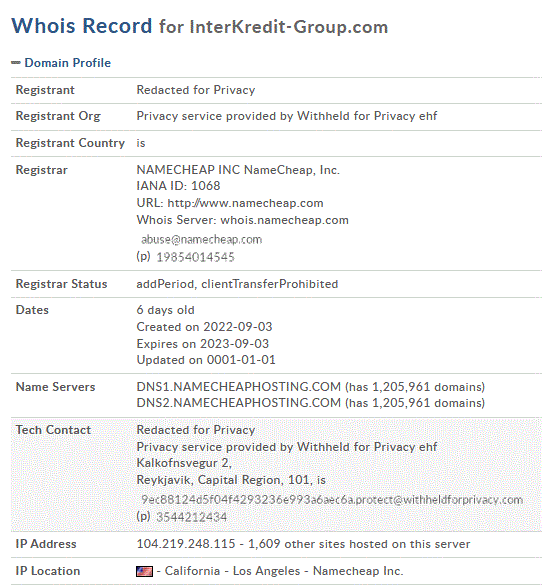Click 'California - Los Angeles - Namecheap Inc.' text
Screen dimensions: 542x586
pos(284,571)
